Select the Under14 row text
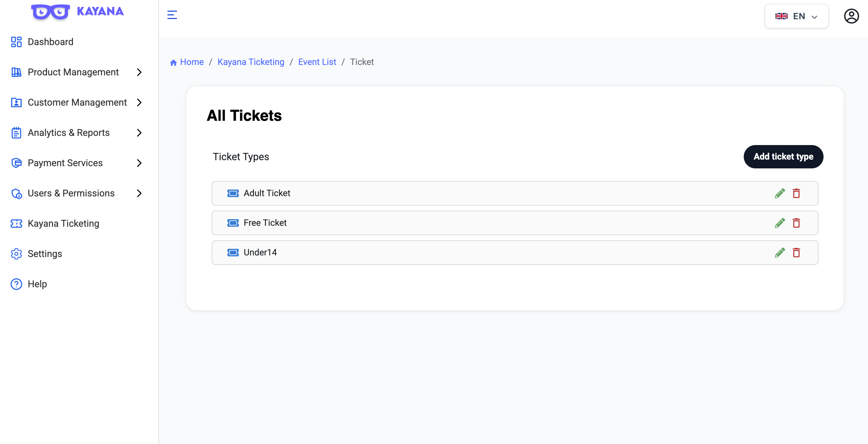Viewport: 868px width, 444px height. [260, 252]
